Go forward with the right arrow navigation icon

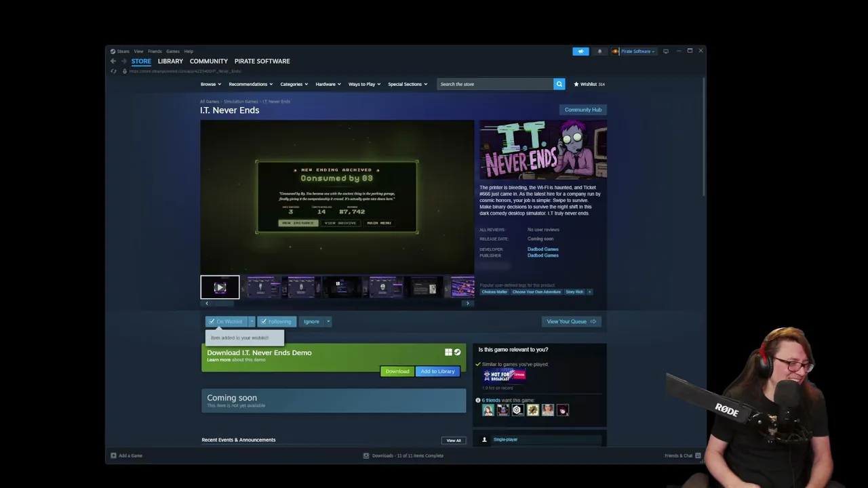coord(123,61)
